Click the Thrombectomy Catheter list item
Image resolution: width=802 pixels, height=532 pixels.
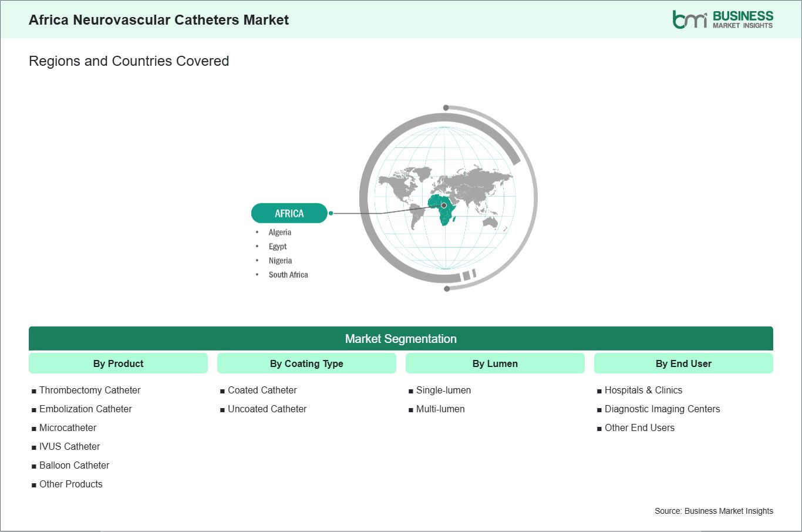pyautogui.click(x=90, y=390)
